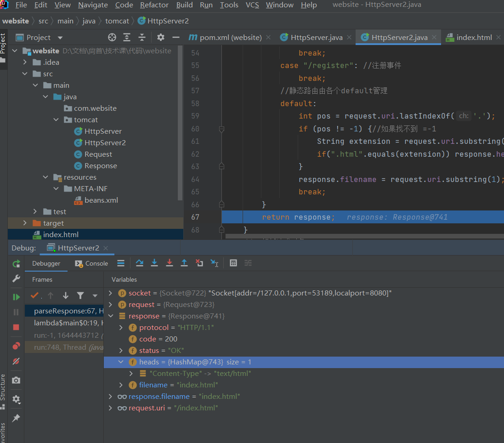Collapse the heads HashMap variable node

click(121, 362)
